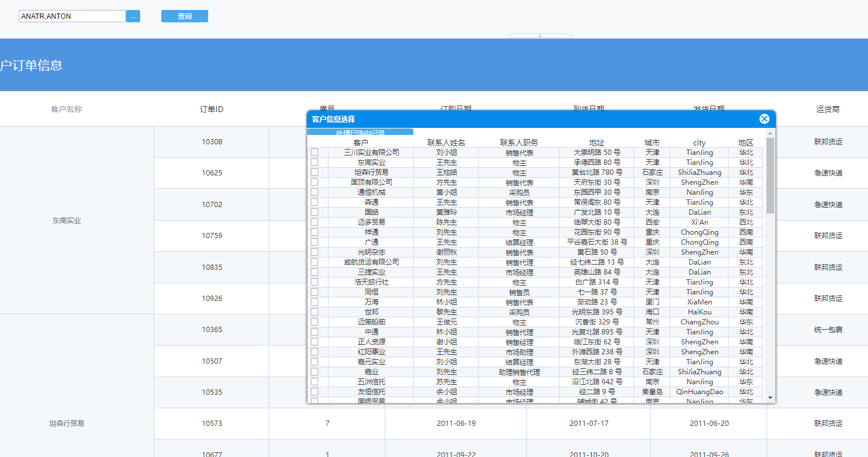Click arrival date 2011-07-17 cell

pos(588,424)
